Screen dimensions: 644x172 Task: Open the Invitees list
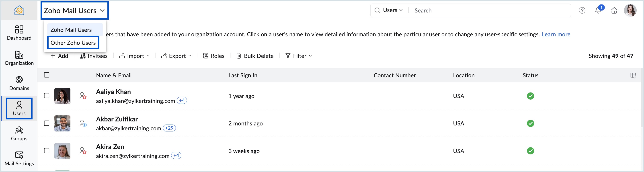[94, 56]
